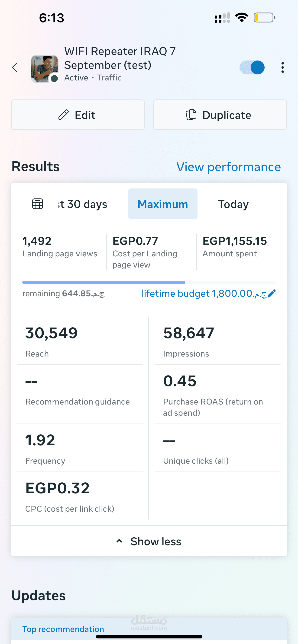Tap the Edit pencil button
The width and height of the screenshot is (298, 644).
[x=78, y=115]
